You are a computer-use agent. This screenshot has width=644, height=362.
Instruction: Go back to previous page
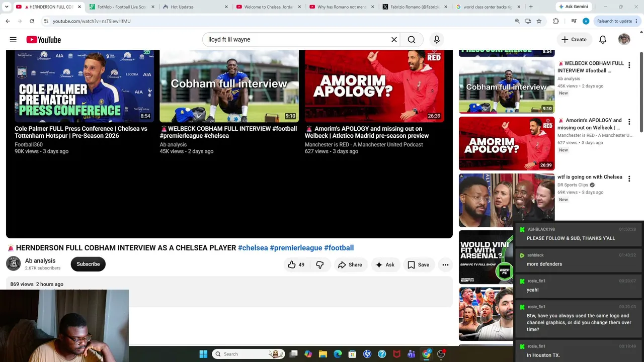[8, 21]
